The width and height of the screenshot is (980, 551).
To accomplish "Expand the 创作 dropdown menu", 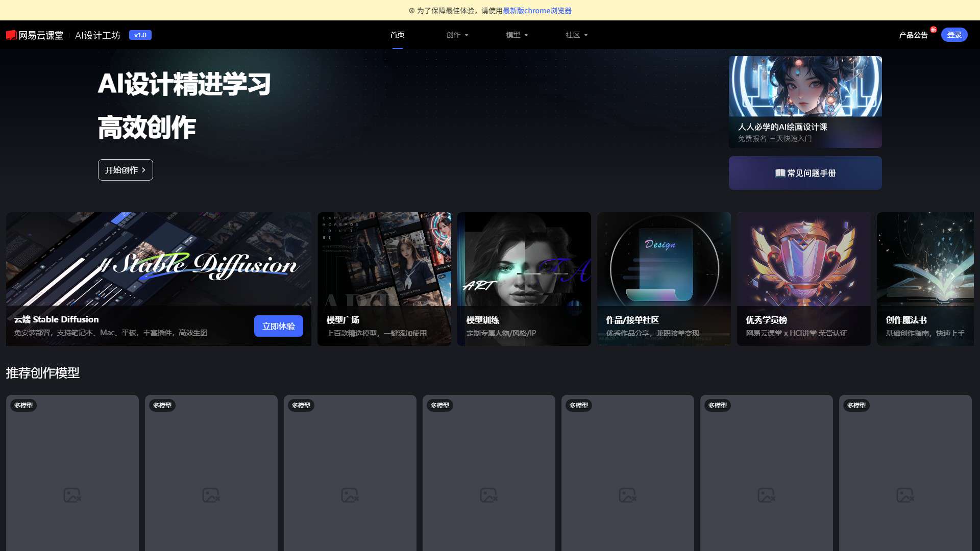I will point(457,35).
